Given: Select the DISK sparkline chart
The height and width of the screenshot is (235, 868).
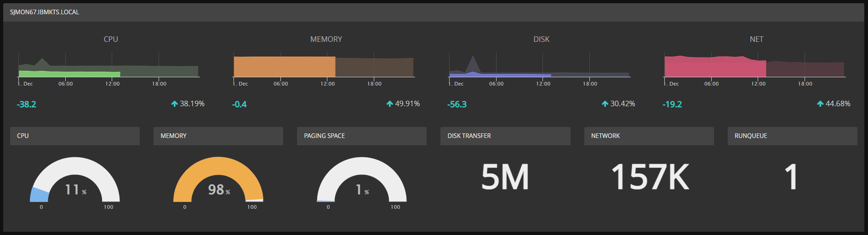Looking at the screenshot, I should pyautogui.click(x=539, y=65).
